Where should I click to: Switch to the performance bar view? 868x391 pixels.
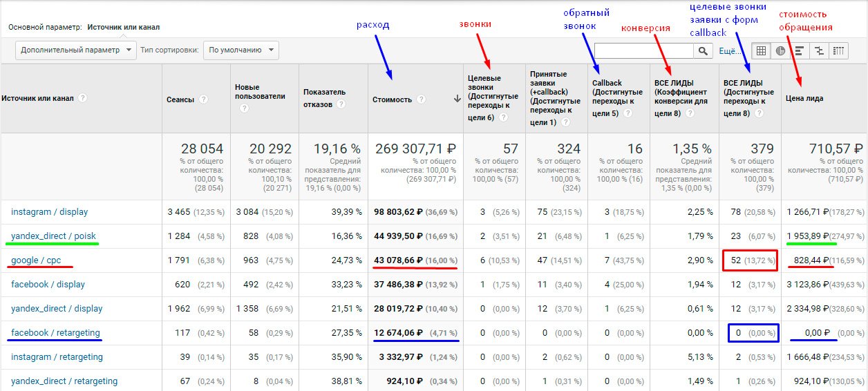pos(800,50)
